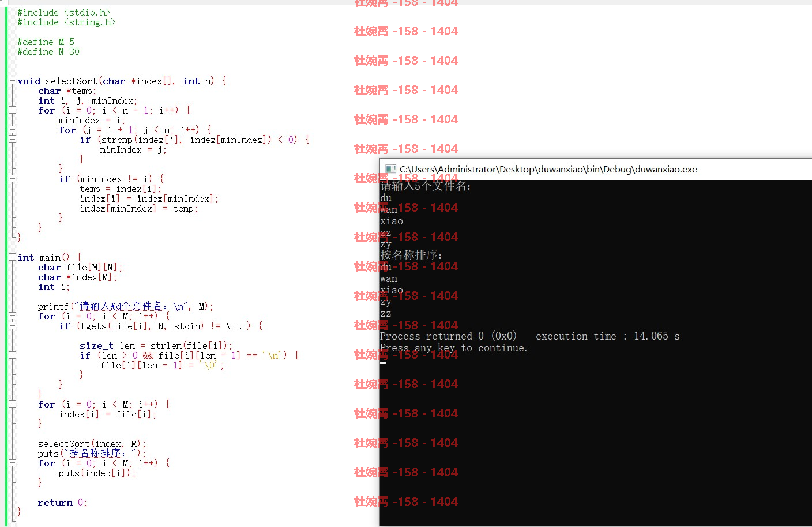The height and width of the screenshot is (527, 812).
Task: Click the declaration char *temp;
Action: pyautogui.click(x=67, y=91)
